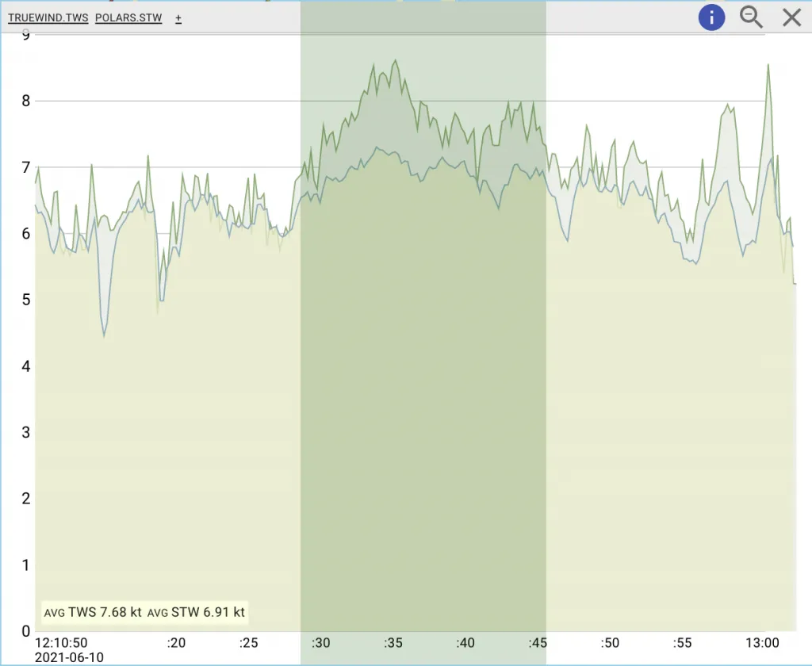Click the blue info icon
Image resolution: width=812 pixels, height=666 pixels.
coord(711,17)
